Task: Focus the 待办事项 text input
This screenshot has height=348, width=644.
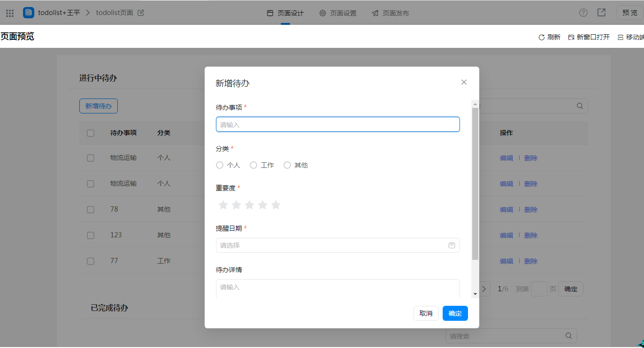Action: [337, 124]
